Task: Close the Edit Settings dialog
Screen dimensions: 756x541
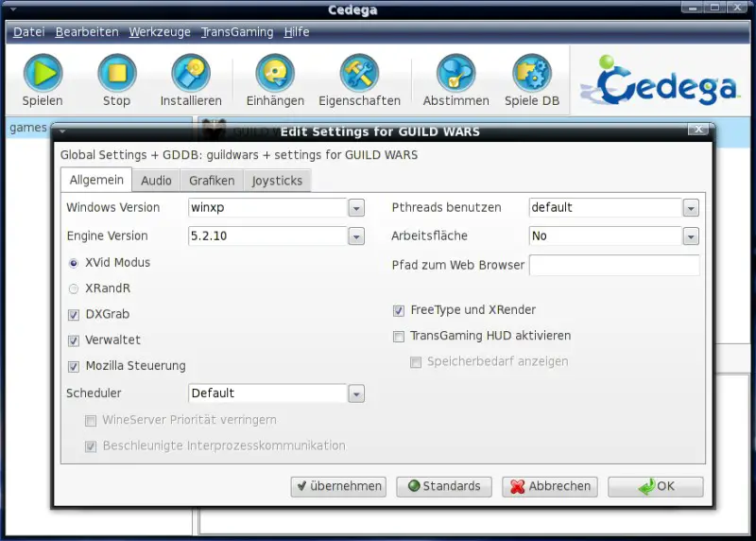Action: (x=698, y=130)
